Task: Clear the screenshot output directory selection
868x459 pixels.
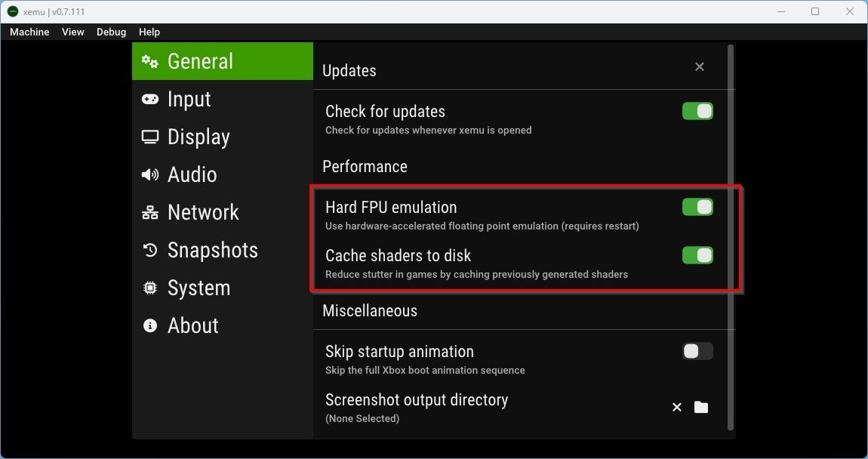Action: [x=677, y=407]
